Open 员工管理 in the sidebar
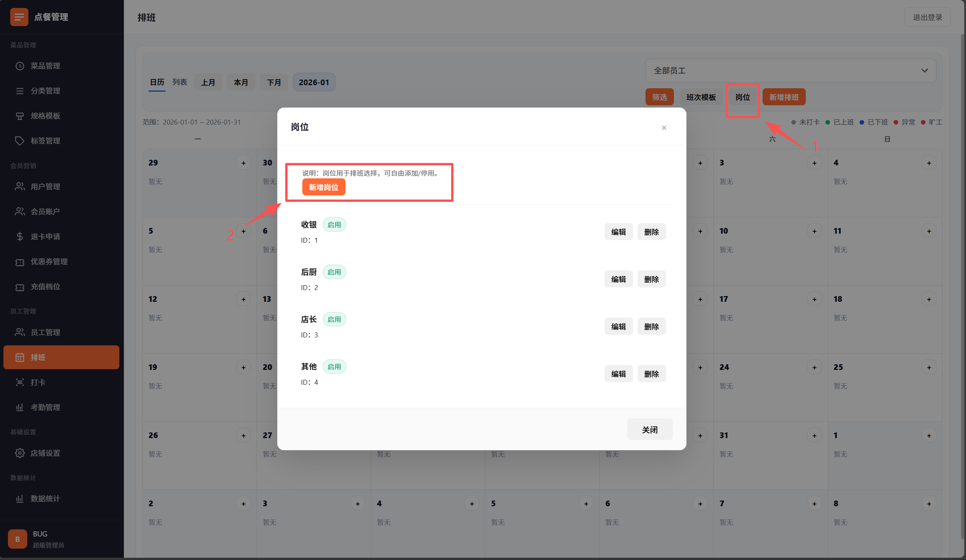The width and height of the screenshot is (966, 560). [x=45, y=332]
